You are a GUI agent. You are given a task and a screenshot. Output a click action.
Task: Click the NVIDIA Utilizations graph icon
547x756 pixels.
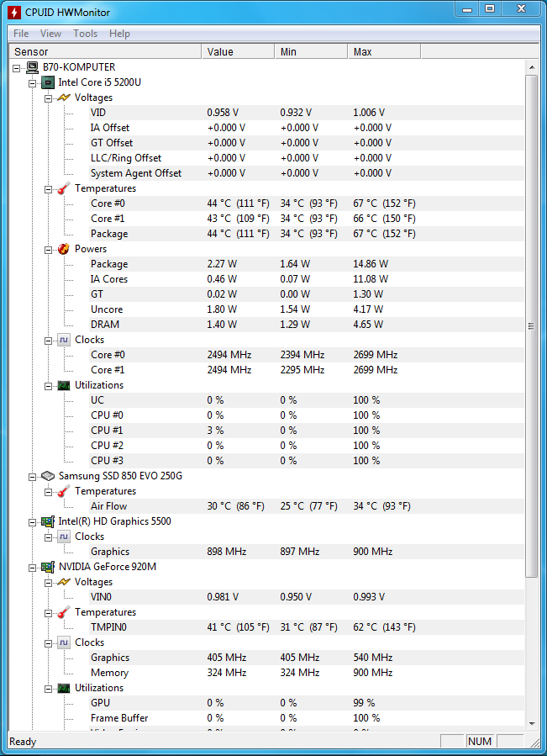click(64, 688)
